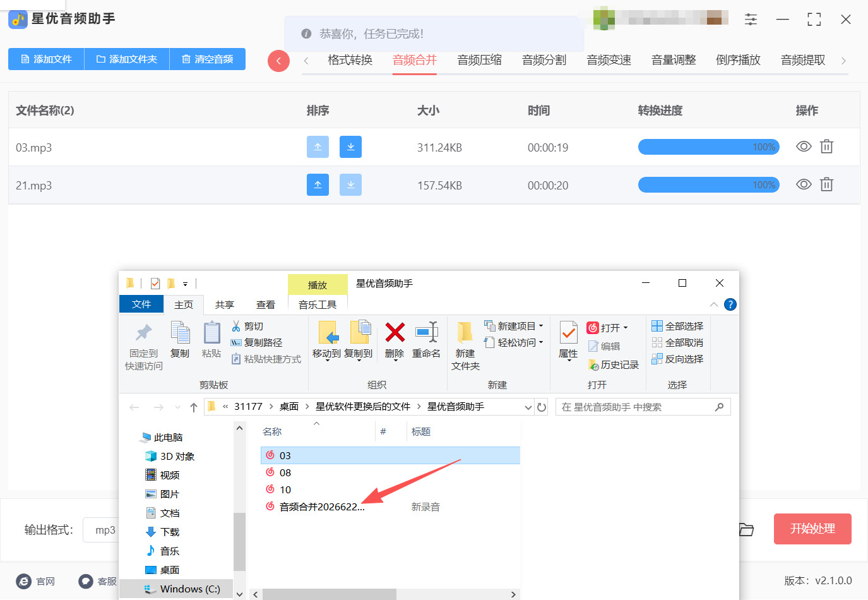Delete 03.mp3 with trash icon
868x600 pixels.
pos(826,147)
